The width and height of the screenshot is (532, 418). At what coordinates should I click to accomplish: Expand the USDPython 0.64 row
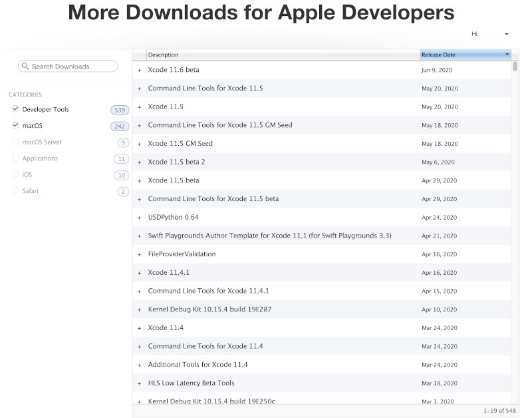tap(139, 218)
